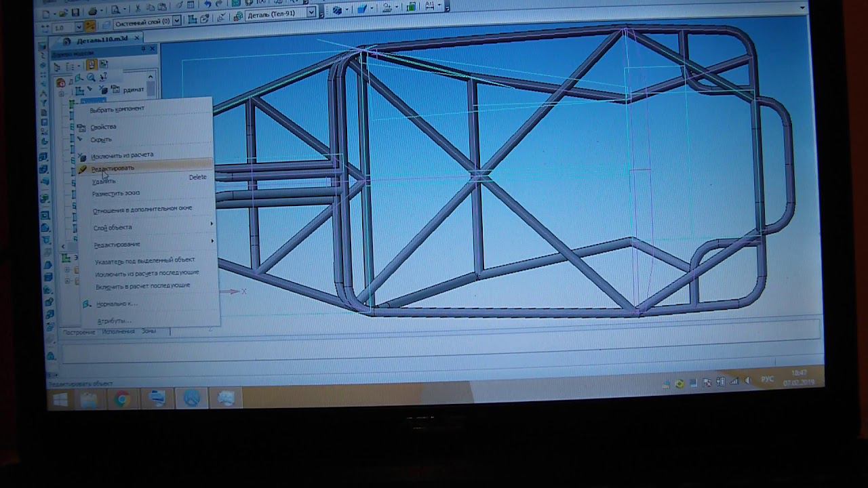The width and height of the screenshot is (868, 488).
Task: Toggle the orange snap icon beside 1.0
Action: click(x=90, y=26)
